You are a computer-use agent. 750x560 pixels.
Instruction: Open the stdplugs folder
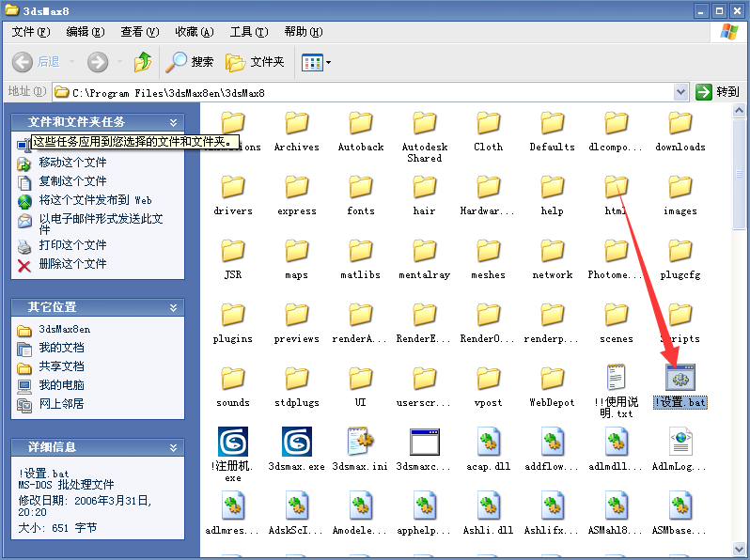[x=297, y=385]
